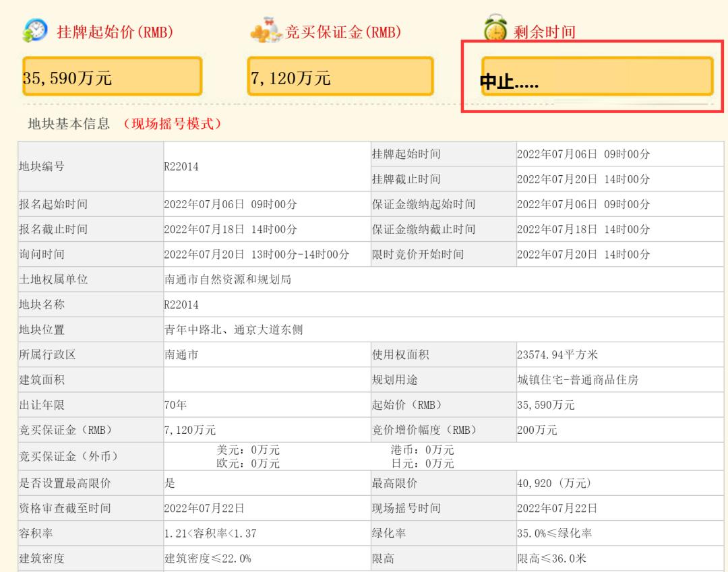Click the 地块编号 row label
The width and height of the screenshot is (728, 572).
click(41, 166)
